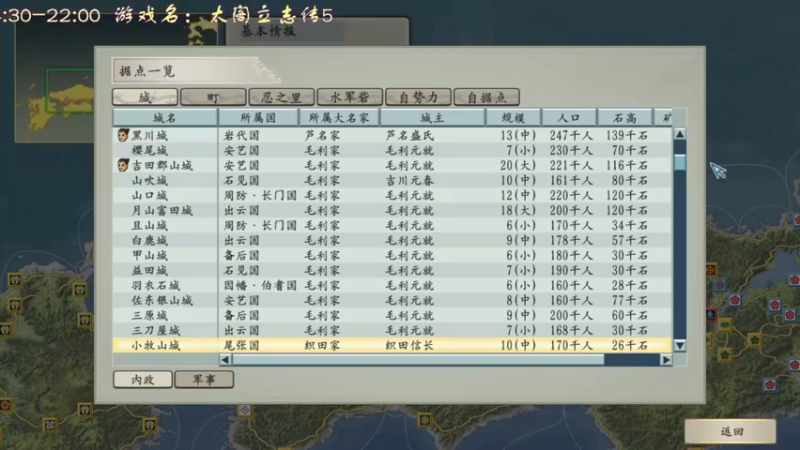Image resolution: width=800 pixels, height=450 pixels.
Task: Click 因幡・伯耆国 province cell
Action: (x=260, y=285)
